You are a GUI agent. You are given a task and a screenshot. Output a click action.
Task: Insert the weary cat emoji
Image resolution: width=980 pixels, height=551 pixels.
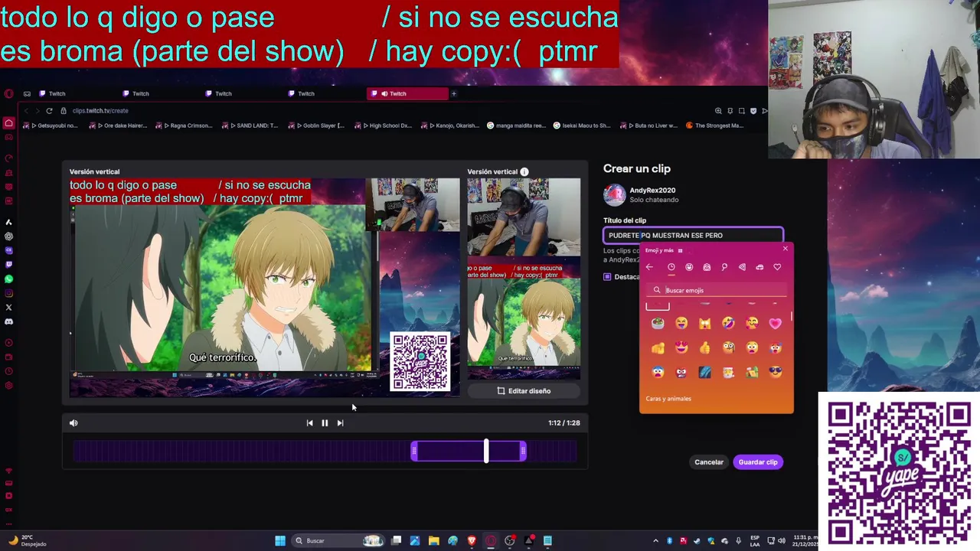point(704,324)
